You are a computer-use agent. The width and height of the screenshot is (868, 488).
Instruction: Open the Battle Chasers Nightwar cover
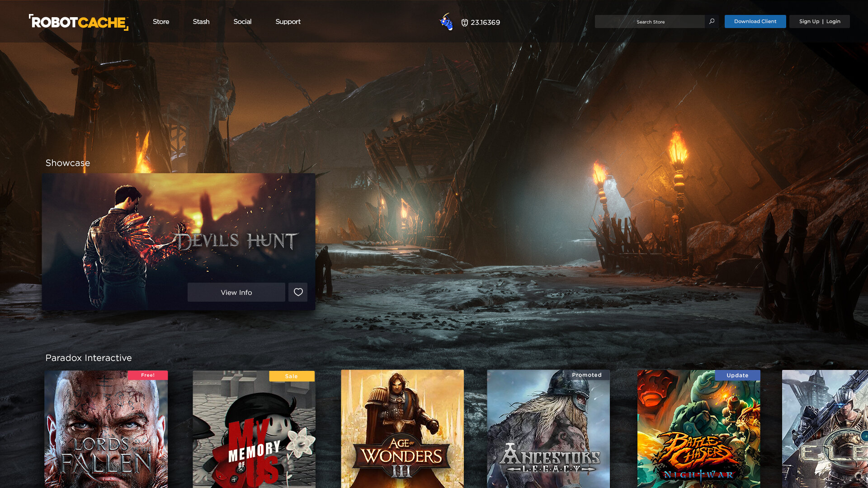click(x=699, y=429)
